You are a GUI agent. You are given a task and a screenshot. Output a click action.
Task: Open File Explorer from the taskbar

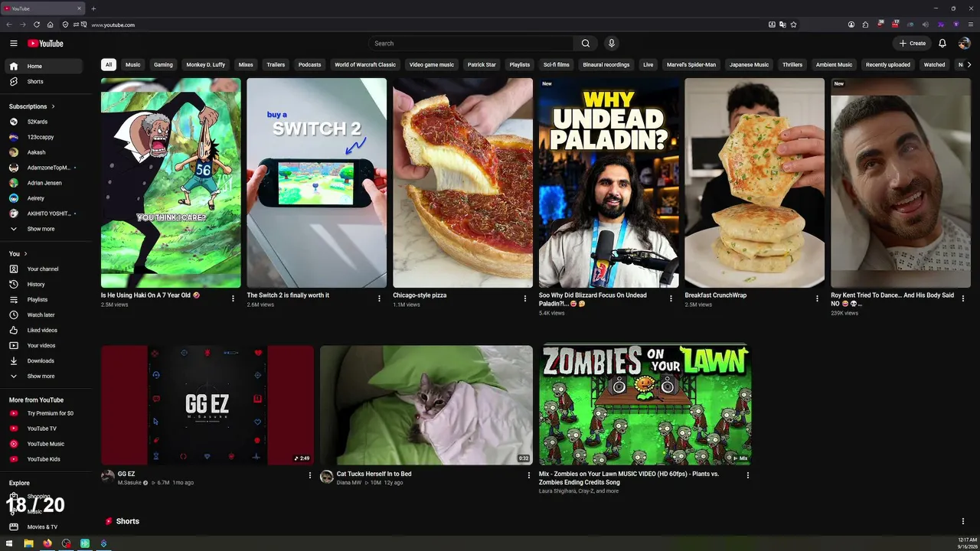[28, 543]
